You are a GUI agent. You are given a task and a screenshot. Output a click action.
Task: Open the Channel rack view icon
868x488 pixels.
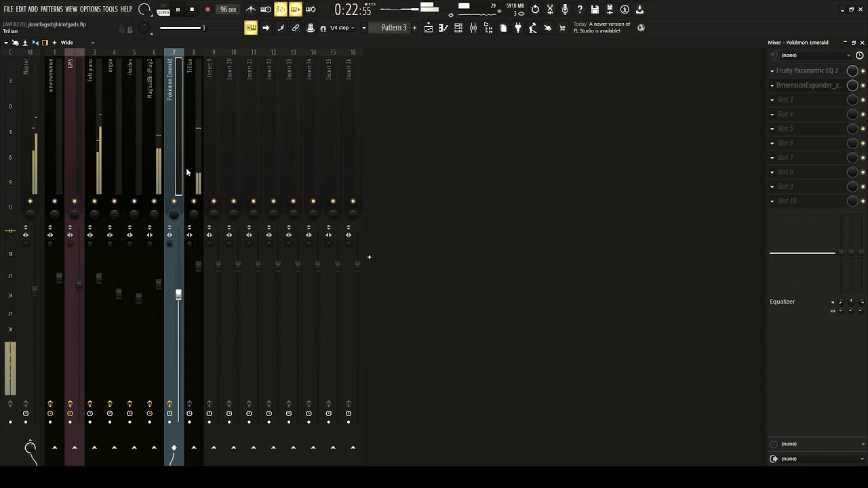click(458, 28)
